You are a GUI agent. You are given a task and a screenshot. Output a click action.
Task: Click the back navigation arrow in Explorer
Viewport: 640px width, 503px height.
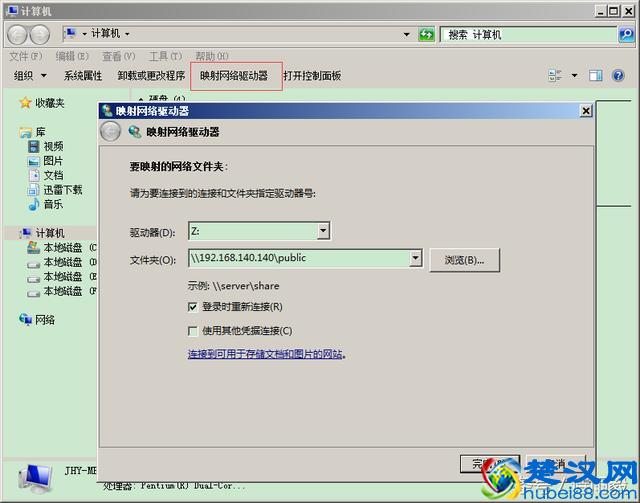(17, 35)
